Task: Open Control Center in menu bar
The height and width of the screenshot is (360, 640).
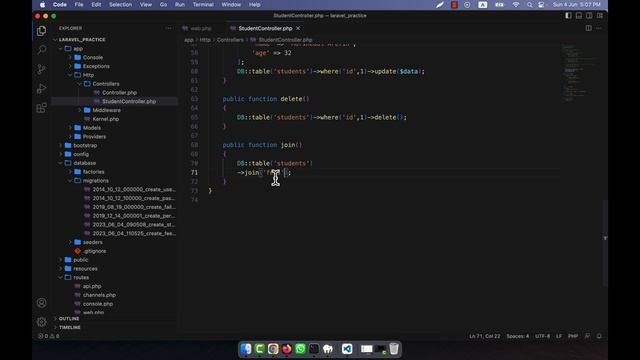Action: click(541, 4)
